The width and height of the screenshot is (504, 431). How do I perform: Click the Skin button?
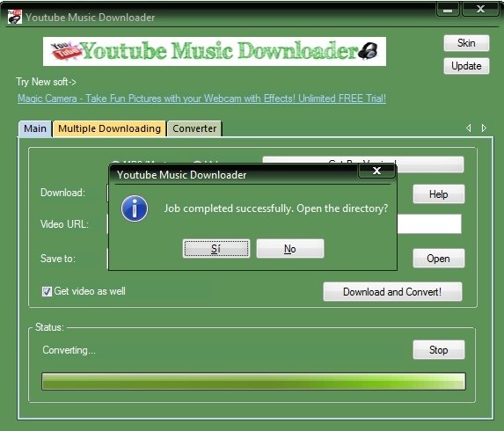466,43
